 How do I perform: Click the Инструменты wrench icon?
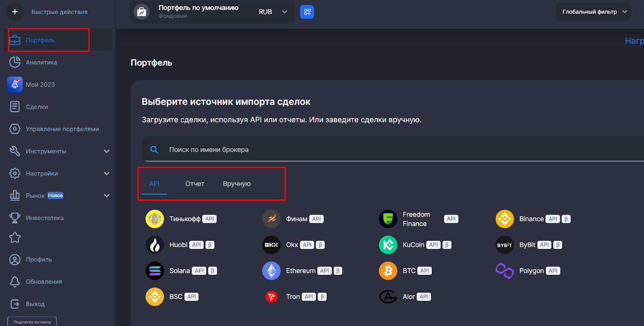tap(15, 151)
